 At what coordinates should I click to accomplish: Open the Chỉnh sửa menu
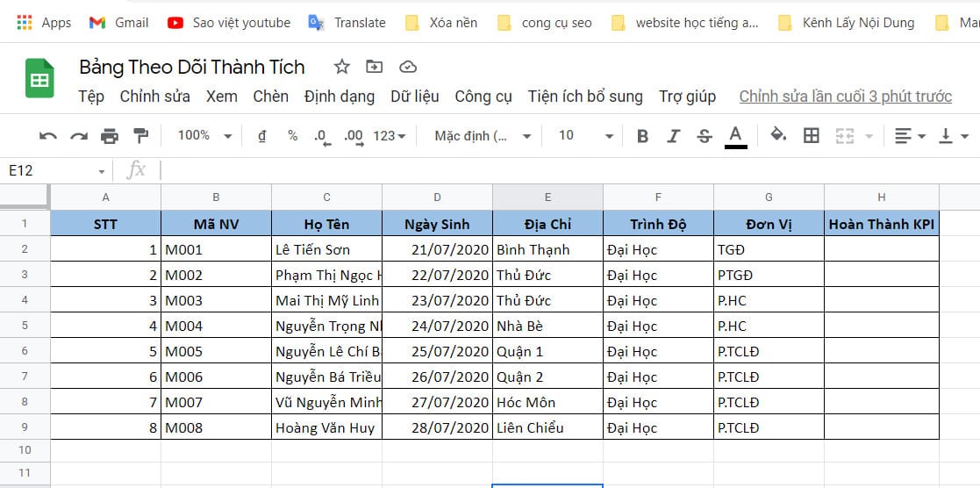pyautogui.click(x=155, y=97)
